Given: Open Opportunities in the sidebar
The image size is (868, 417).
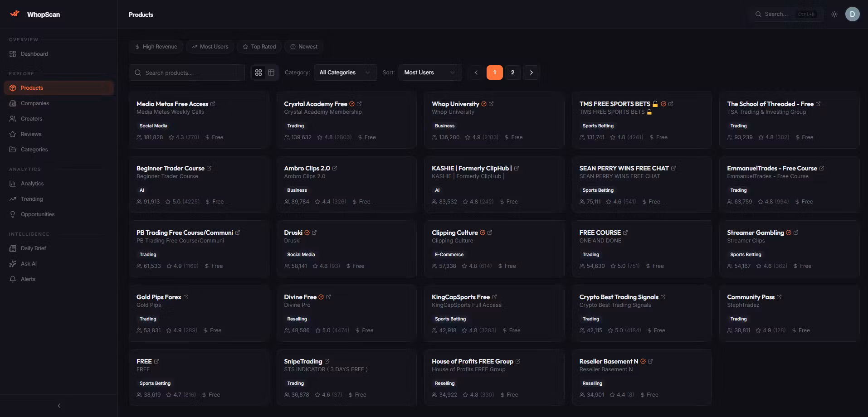Looking at the screenshot, I should (x=59, y=214).
